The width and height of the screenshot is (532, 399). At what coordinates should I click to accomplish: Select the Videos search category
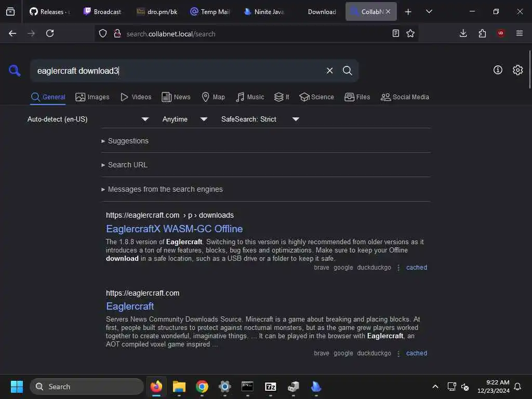coord(136,97)
